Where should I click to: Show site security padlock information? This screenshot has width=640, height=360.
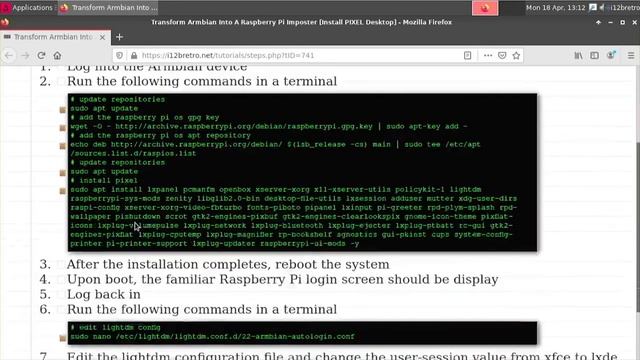(x=134, y=56)
